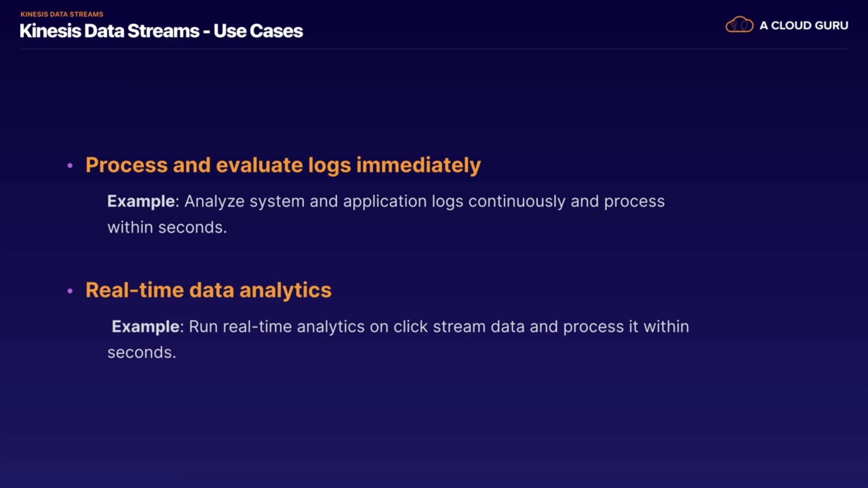
Task: Click the "within seconds." line of text
Action: pyautogui.click(x=167, y=227)
